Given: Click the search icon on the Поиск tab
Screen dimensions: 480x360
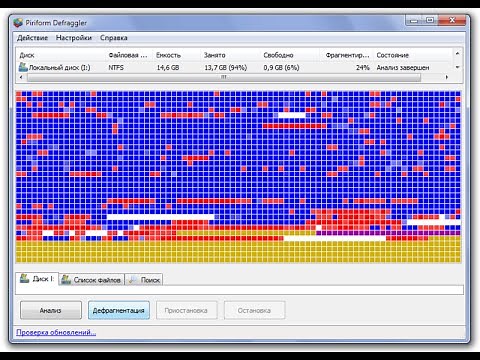Looking at the screenshot, I should point(133,280).
